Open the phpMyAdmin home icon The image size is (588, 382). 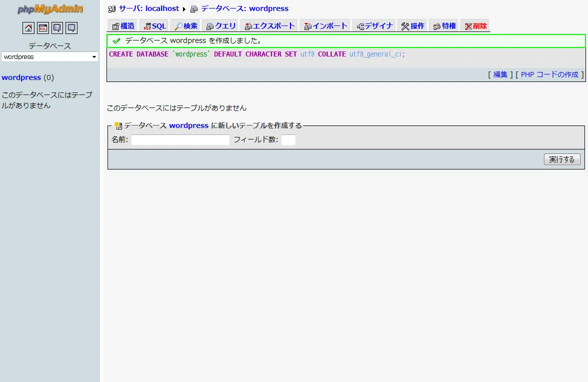pyautogui.click(x=28, y=28)
